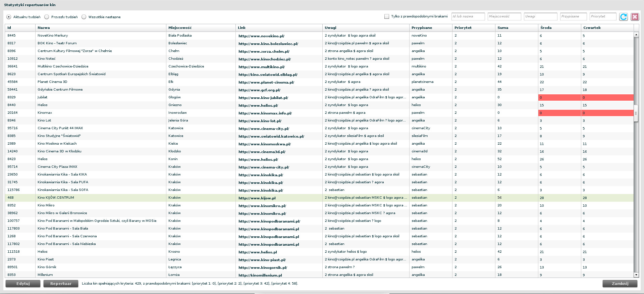Click the red X clear filters icon
Screen dimensions: 644x294
coord(635,17)
